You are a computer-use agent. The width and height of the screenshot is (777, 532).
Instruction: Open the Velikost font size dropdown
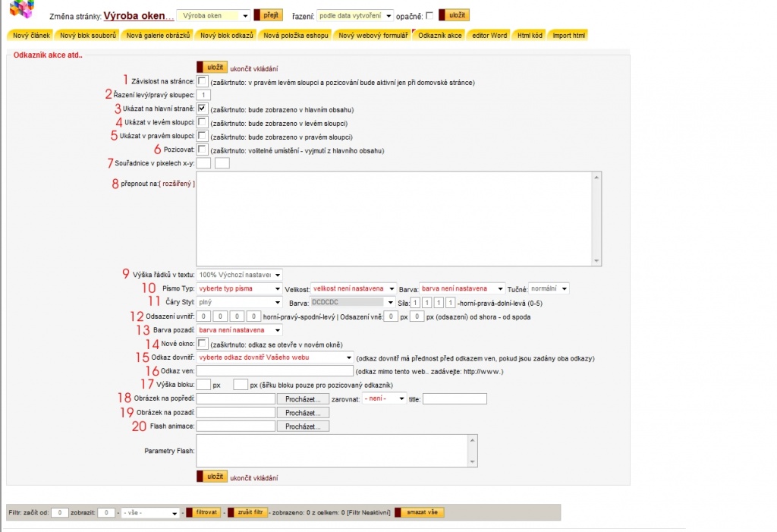click(354, 288)
